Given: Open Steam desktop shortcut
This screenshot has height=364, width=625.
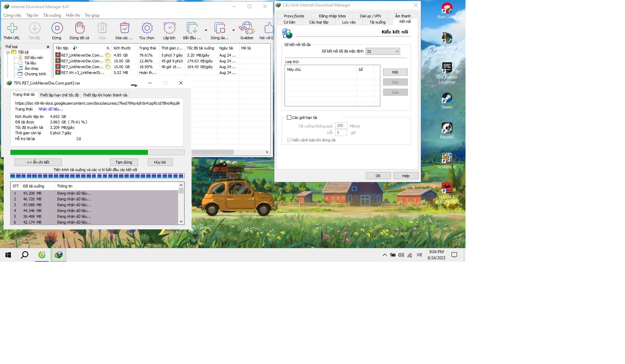Looking at the screenshot, I should click(446, 99).
